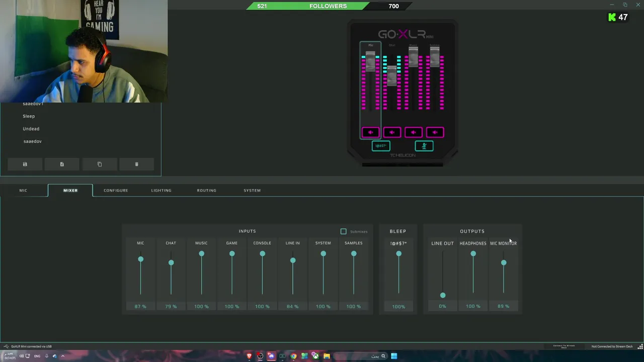Click 'GoXLR Mini connected via USB' status
The width and height of the screenshot is (644, 362).
click(31, 346)
